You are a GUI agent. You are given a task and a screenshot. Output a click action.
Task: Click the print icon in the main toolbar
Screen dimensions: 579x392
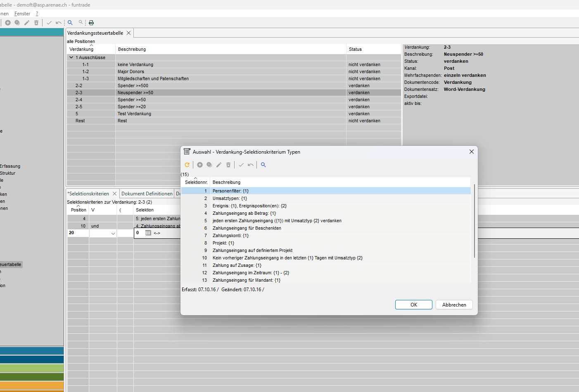pos(91,23)
